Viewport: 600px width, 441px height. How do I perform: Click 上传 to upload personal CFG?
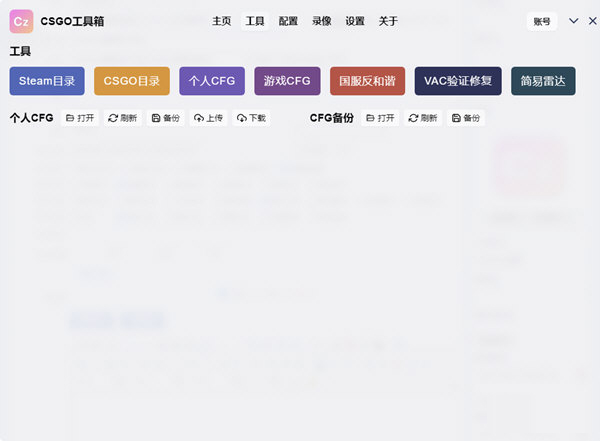click(x=209, y=118)
